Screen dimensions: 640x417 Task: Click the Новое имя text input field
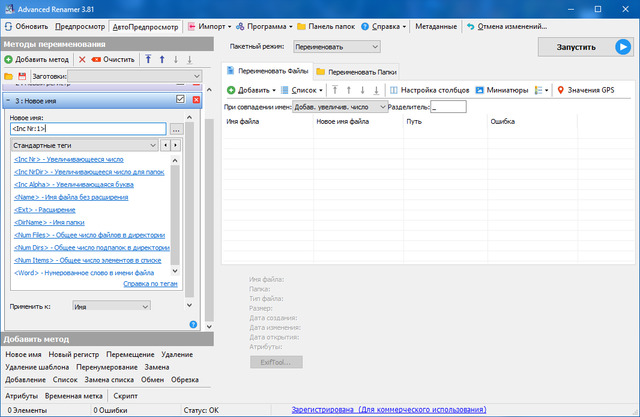(x=86, y=129)
